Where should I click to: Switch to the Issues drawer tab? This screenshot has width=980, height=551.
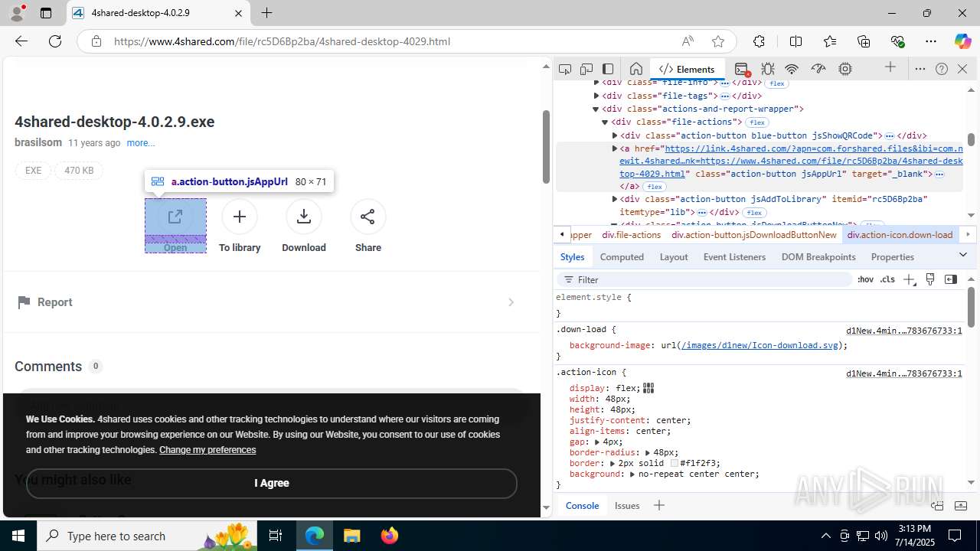(627, 506)
